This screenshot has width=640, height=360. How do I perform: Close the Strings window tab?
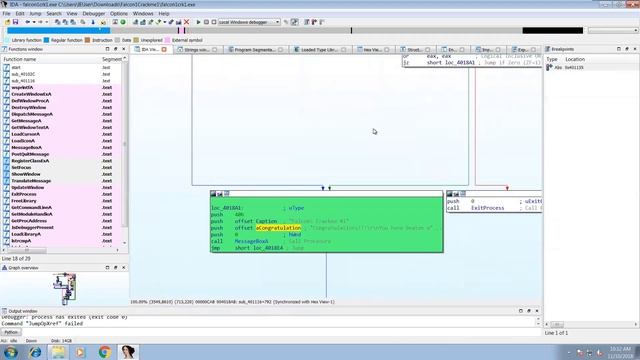(215, 49)
